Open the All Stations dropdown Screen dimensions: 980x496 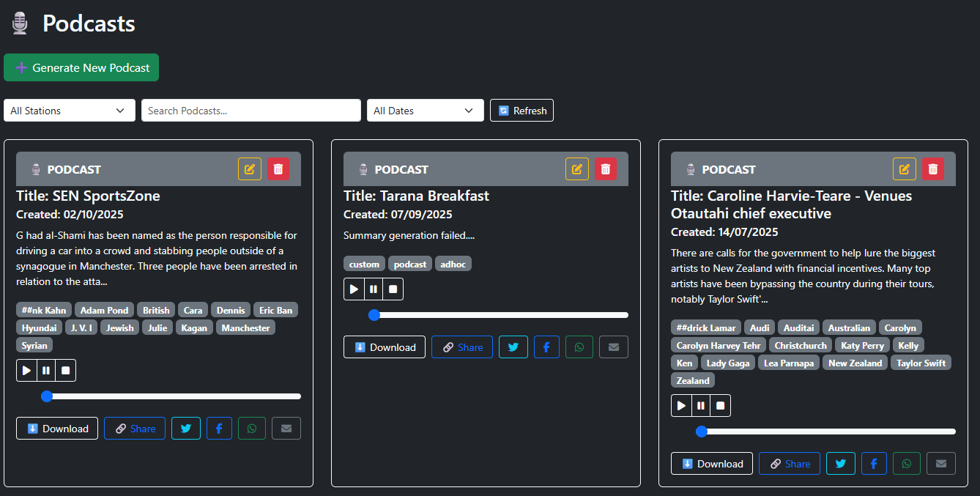click(69, 111)
